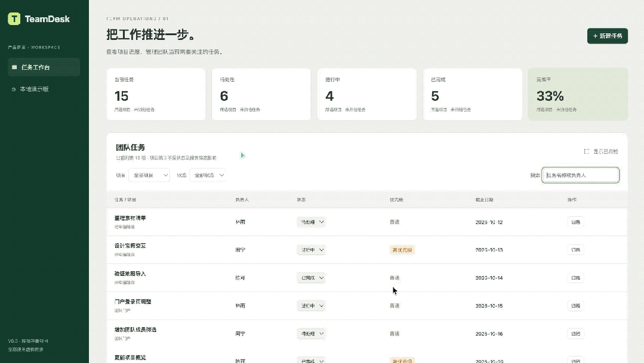Image resolution: width=644 pixels, height=363 pixels.
Task: Open the 状态 filter dropdown (全部状态)
Action: [208, 175]
